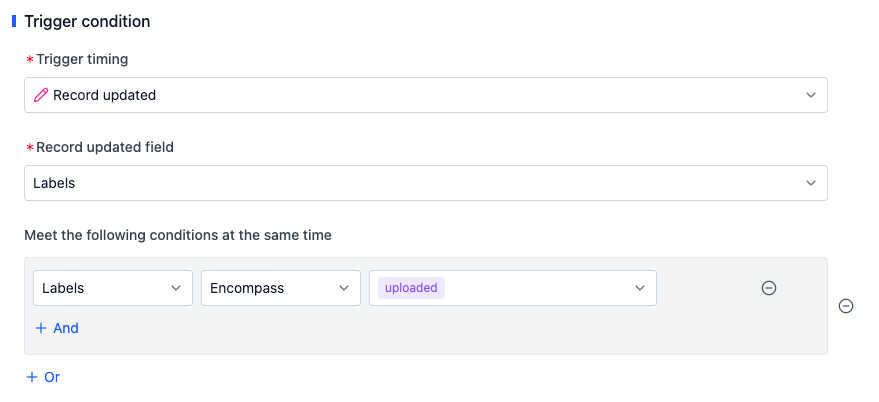Click the chevron arrow in Trigger timing field
The image size is (879, 402).
(x=811, y=95)
